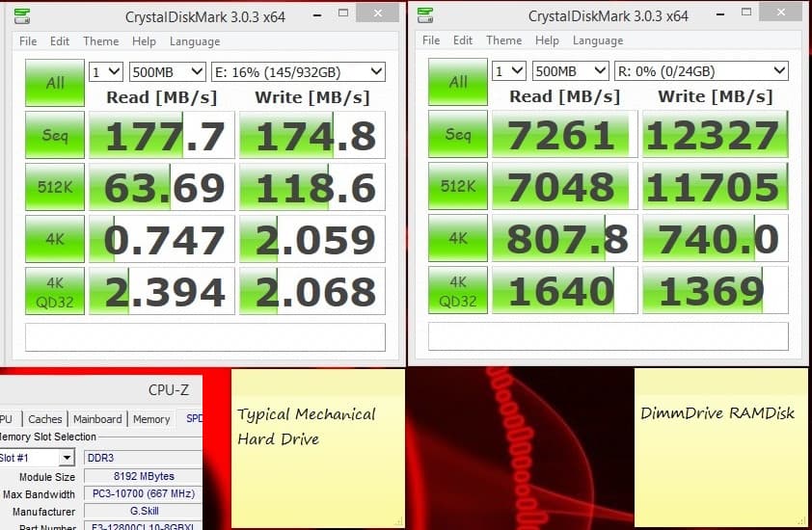Click the empty comment field below the E: drive results
The image size is (812, 530).
tap(204, 337)
